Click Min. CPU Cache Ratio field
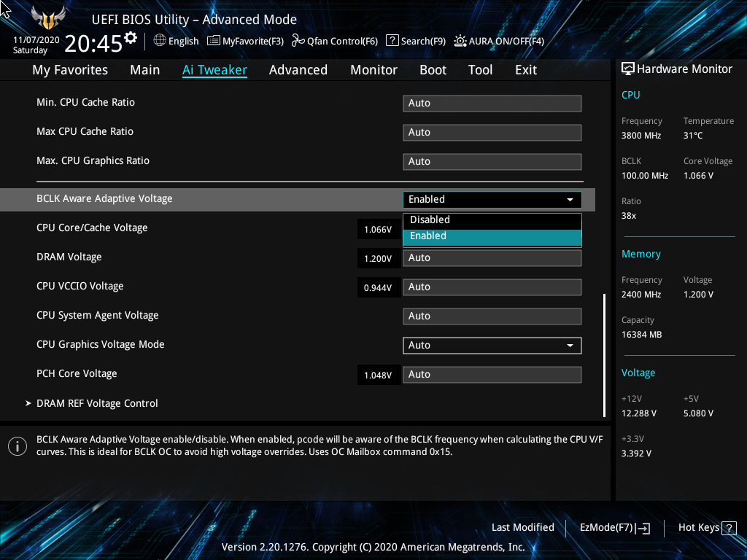This screenshot has height=560, width=747. coord(492,104)
